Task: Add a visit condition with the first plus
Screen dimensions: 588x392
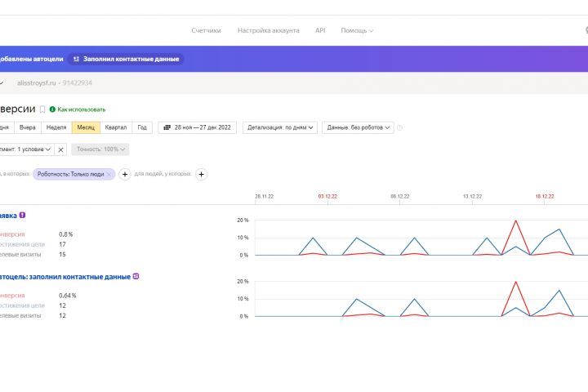Action: [x=125, y=174]
